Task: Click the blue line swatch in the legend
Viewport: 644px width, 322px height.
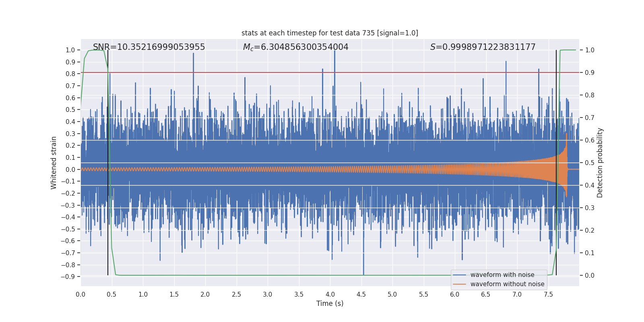Action: pyautogui.click(x=460, y=275)
